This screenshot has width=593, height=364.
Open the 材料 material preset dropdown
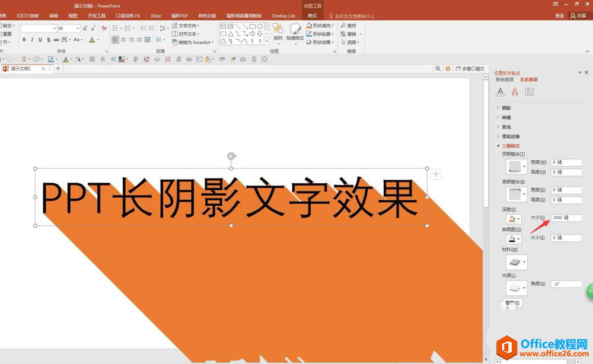coord(517,262)
